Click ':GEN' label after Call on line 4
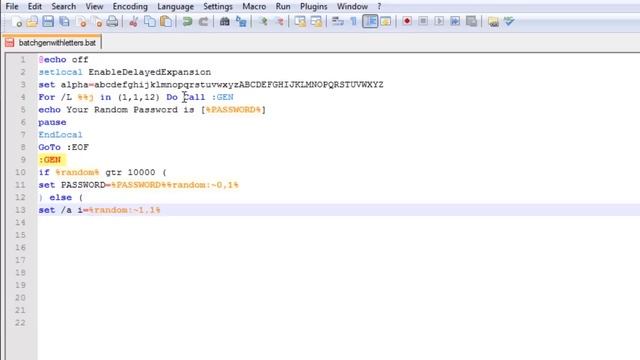Image resolution: width=640 pixels, height=360 pixels. [222, 97]
